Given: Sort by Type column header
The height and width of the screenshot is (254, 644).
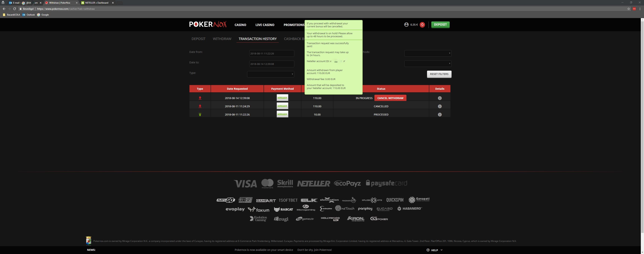Looking at the screenshot, I should point(200,89).
